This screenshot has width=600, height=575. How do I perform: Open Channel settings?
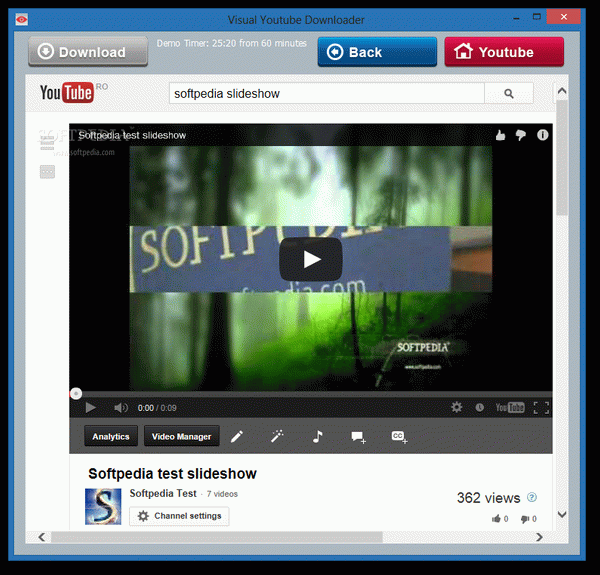(179, 516)
